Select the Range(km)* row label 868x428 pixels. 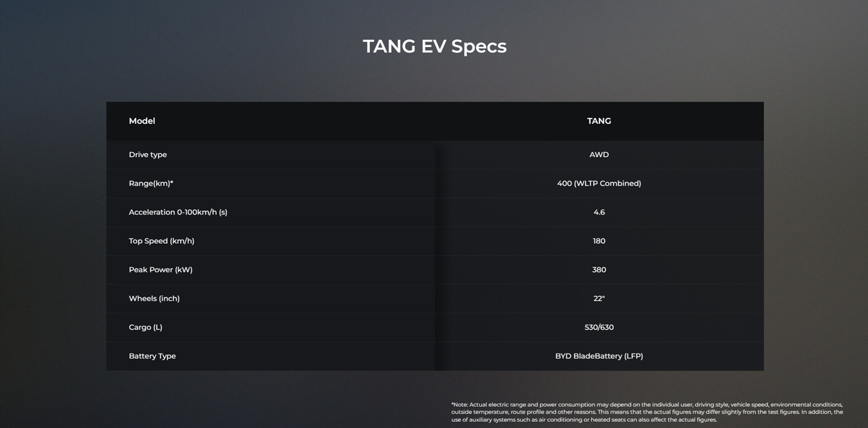pyautogui.click(x=151, y=184)
